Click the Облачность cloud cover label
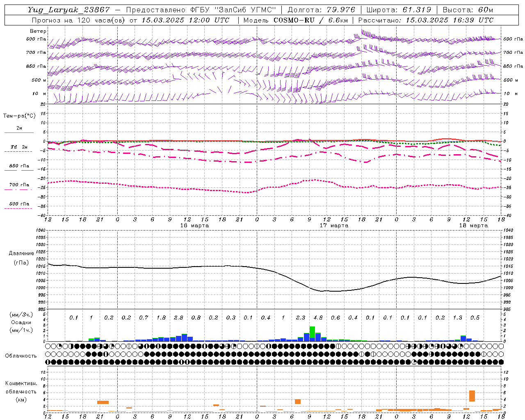Viewport: 525px width, 420px height. point(21,356)
